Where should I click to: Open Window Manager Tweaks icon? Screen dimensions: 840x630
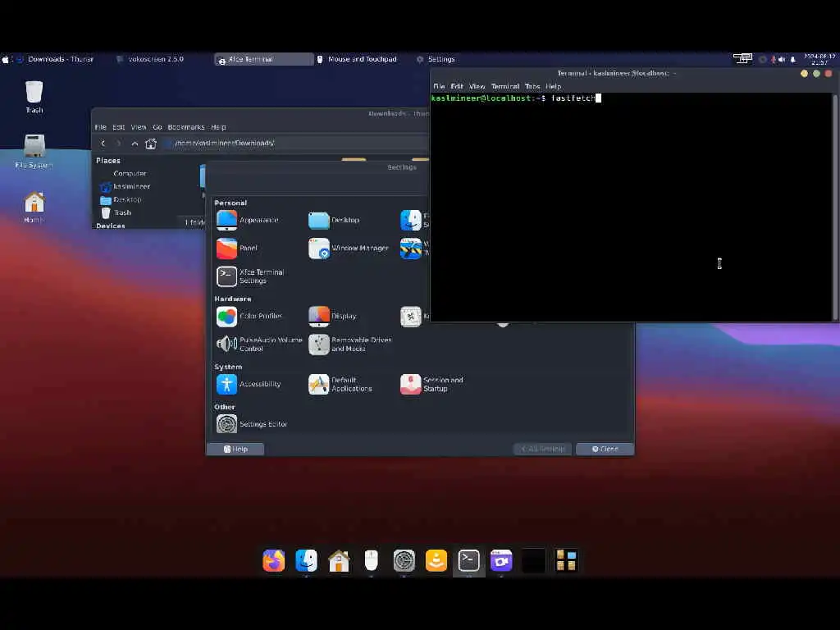pyautogui.click(x=411, y=249)
